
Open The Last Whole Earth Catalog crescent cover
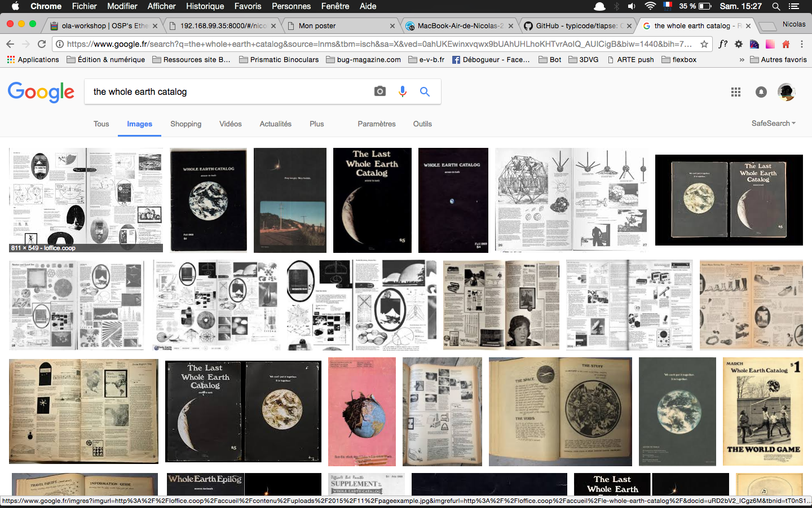click(x=372, y=200)
